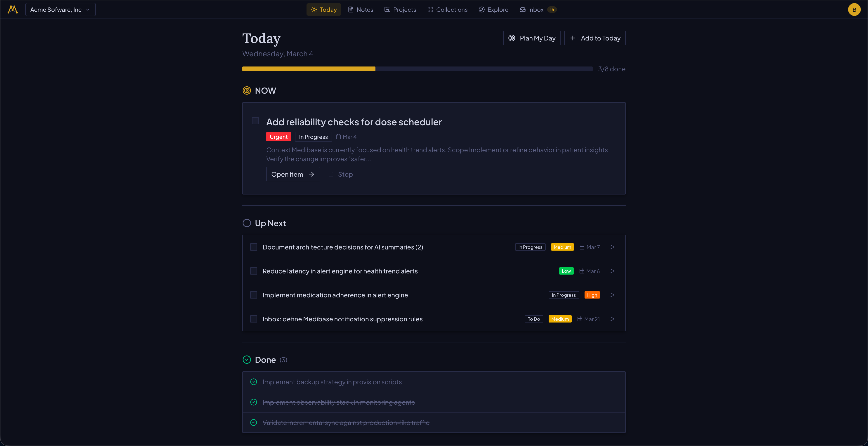This screenshot has height=446, width=868.
Task: Start the 'Reduce latency in alert engine' task
Action: (612, 271)
